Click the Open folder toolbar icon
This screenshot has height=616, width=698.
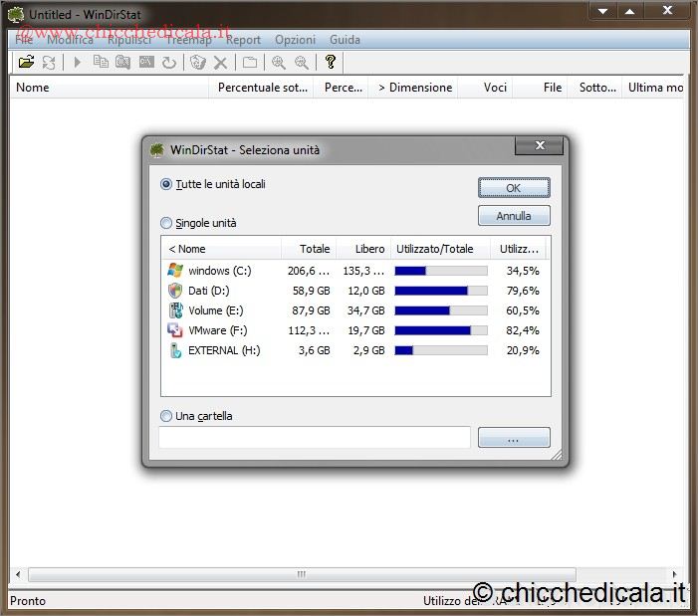pos(26,62)
